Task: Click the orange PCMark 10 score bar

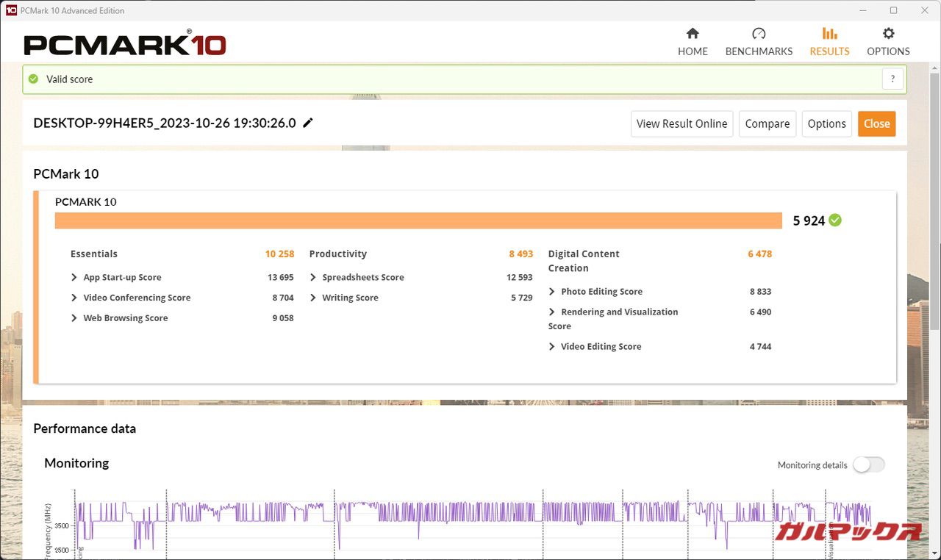Action: point(418,220)
